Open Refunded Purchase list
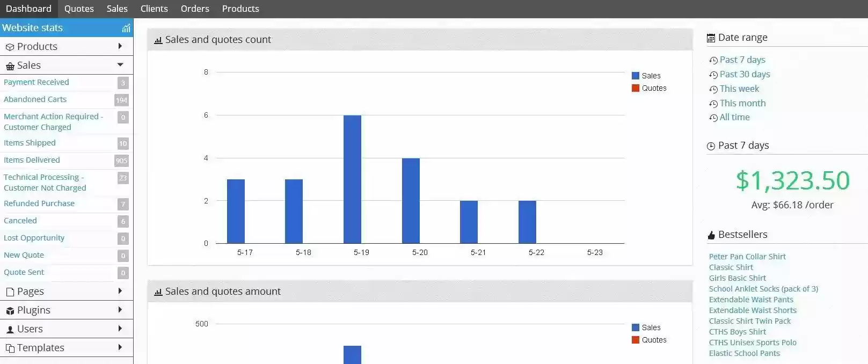 39,203
